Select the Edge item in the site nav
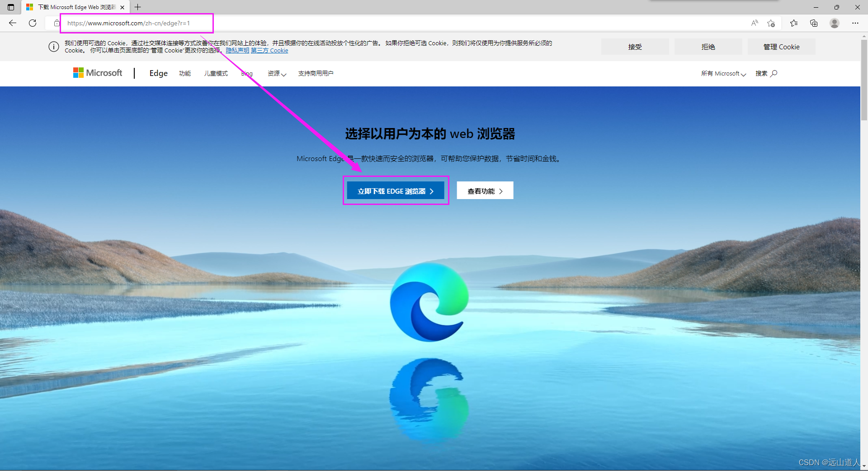Image resolution: width=868 pixels, height=471 pixels. pos(158,73)
